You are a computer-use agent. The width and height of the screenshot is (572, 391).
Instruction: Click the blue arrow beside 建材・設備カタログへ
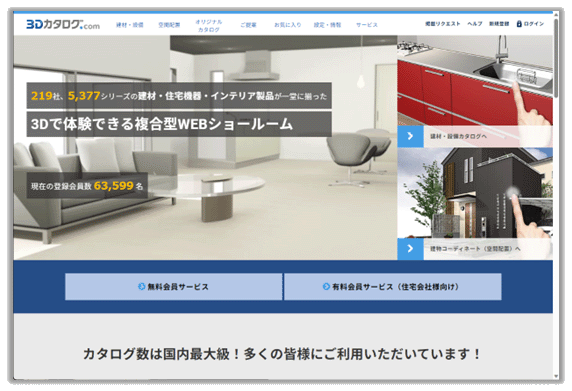point(410,136)
